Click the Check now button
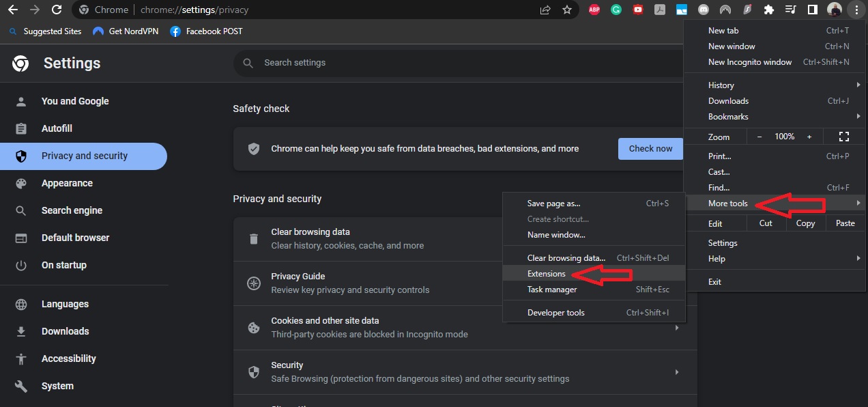 tap(649, 148)
